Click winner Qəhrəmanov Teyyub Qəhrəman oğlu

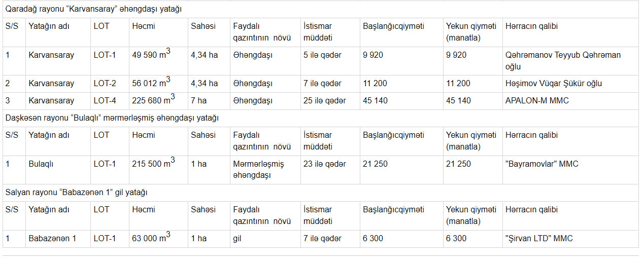pos(563,60)
